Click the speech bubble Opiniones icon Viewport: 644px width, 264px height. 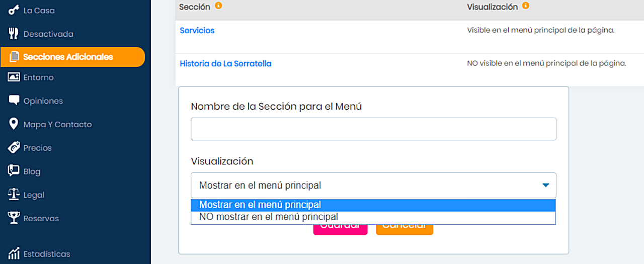click(14, 101)
